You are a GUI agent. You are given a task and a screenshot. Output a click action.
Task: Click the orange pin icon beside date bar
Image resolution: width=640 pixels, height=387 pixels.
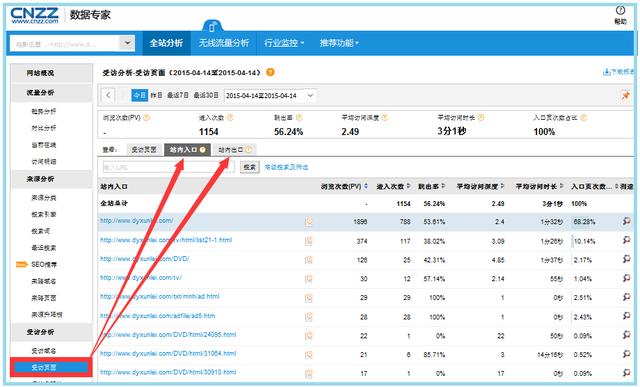click(625, 96)
